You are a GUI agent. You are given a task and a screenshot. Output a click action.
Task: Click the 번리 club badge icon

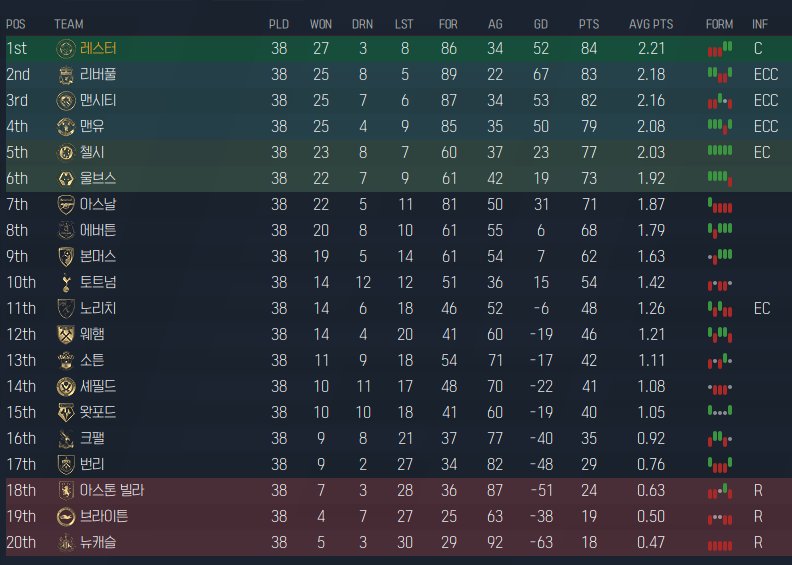coord(66,464)
